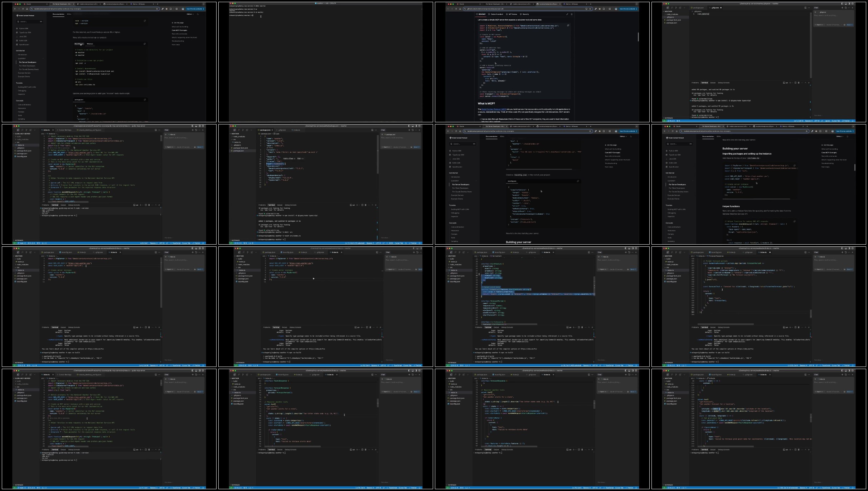Reload the page in the MacOS/Linux docs frame
The image size is (868, 491).
coord(23,9)
